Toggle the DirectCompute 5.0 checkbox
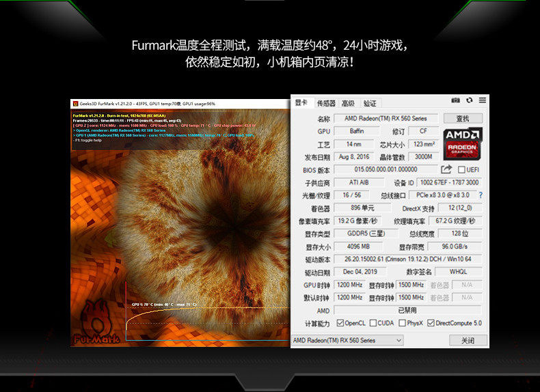540x392 pixels. pos(431,323)
